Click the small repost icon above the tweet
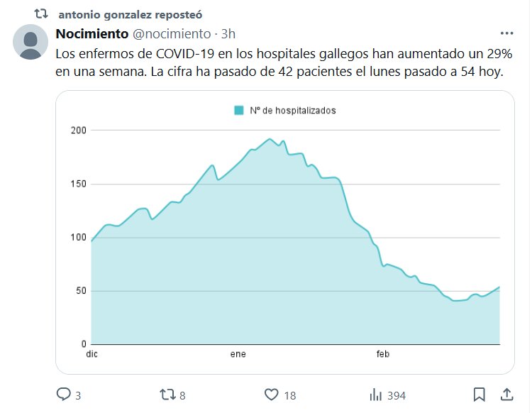 42,13
